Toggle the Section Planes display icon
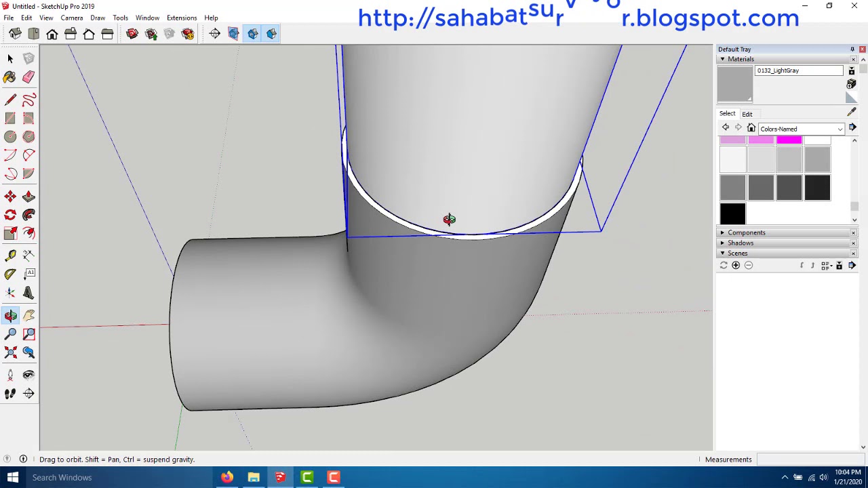The height and width of the screenshot is (488, 868). tap(233, 34)
